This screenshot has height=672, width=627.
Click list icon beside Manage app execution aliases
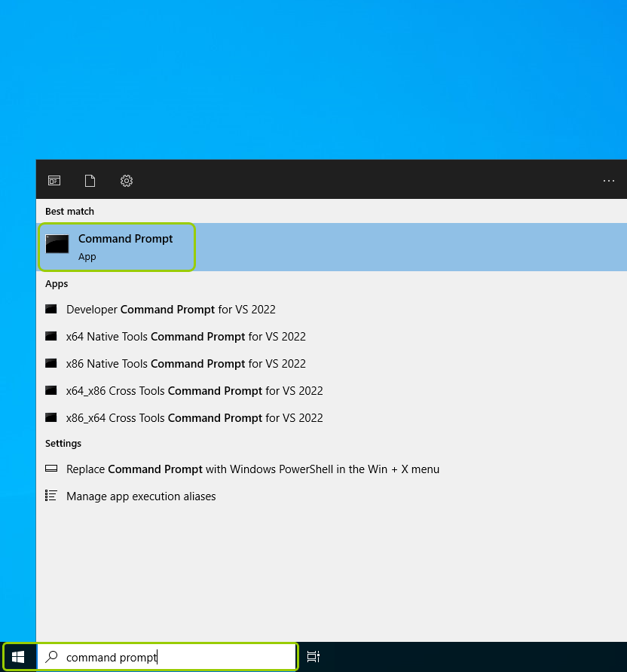(51, 496)
